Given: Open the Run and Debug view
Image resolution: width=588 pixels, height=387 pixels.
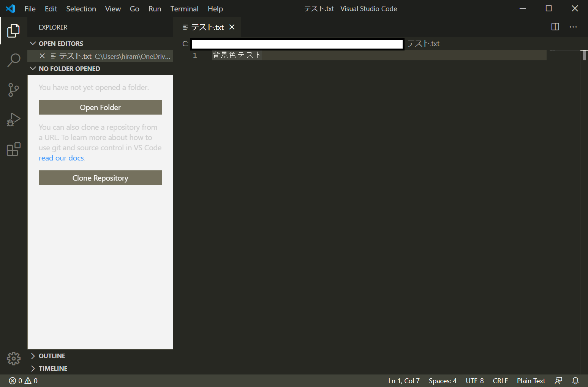Looking at the screenshot, I should (13, 120).
